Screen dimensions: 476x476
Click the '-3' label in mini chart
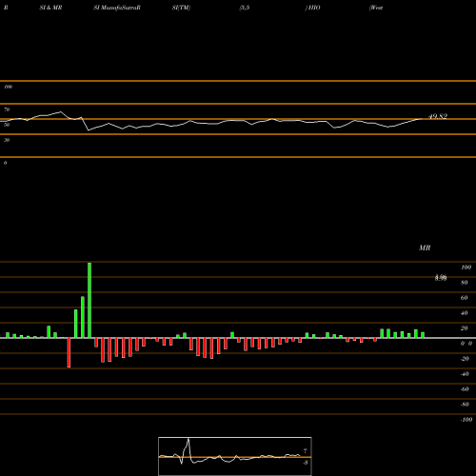(305, 463)
